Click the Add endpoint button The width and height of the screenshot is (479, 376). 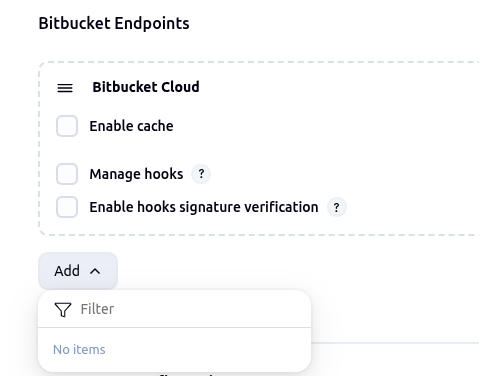coord(78,271)
